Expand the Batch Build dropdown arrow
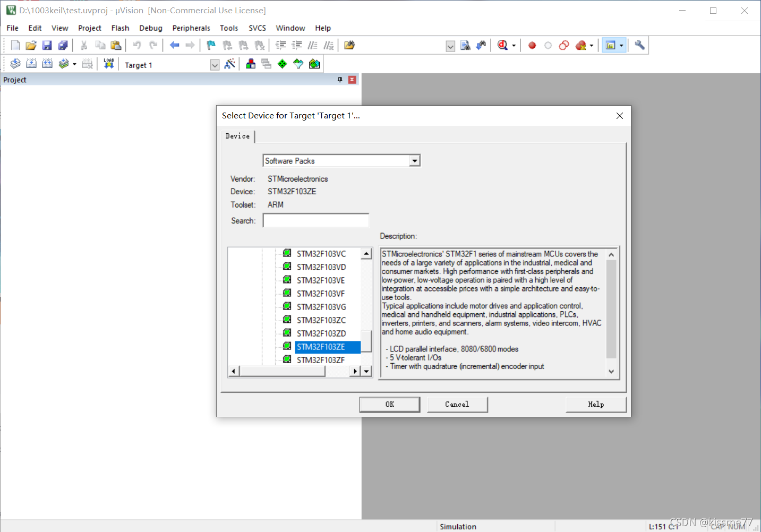Viewport: 761px width, 532px height. point(74,65)
